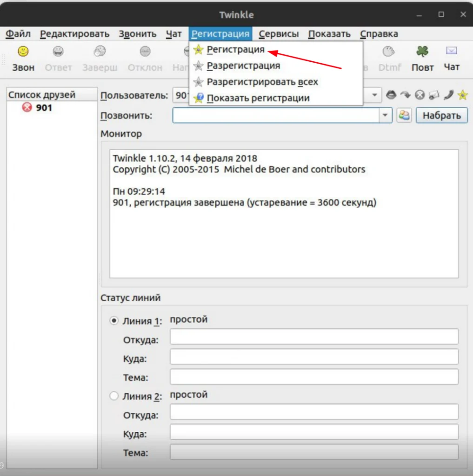Click the Dtmf keypad toolbar icon

point(388,51)
